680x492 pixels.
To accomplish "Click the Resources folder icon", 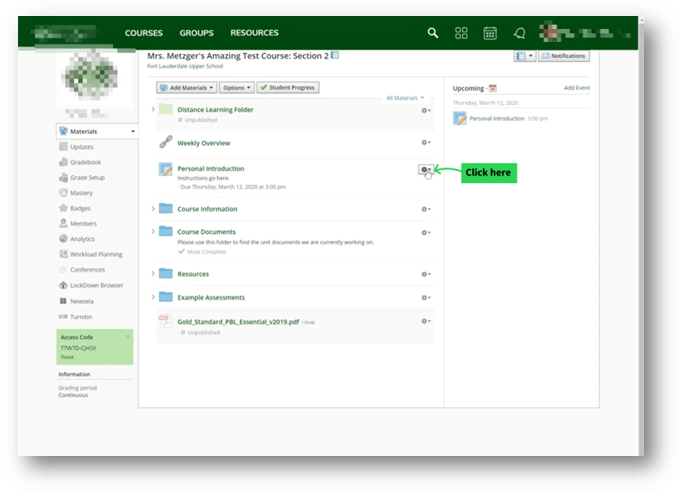I will pyautogui.click(x=165, y=273).
